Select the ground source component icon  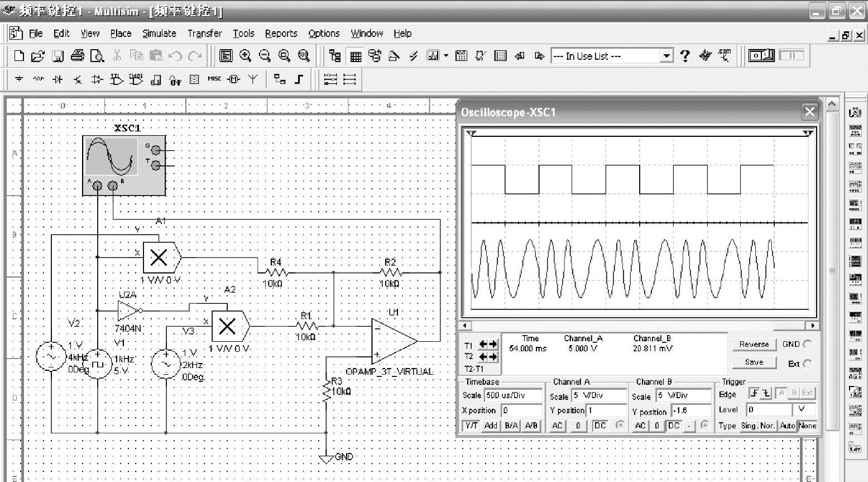[x=19, y=79]
